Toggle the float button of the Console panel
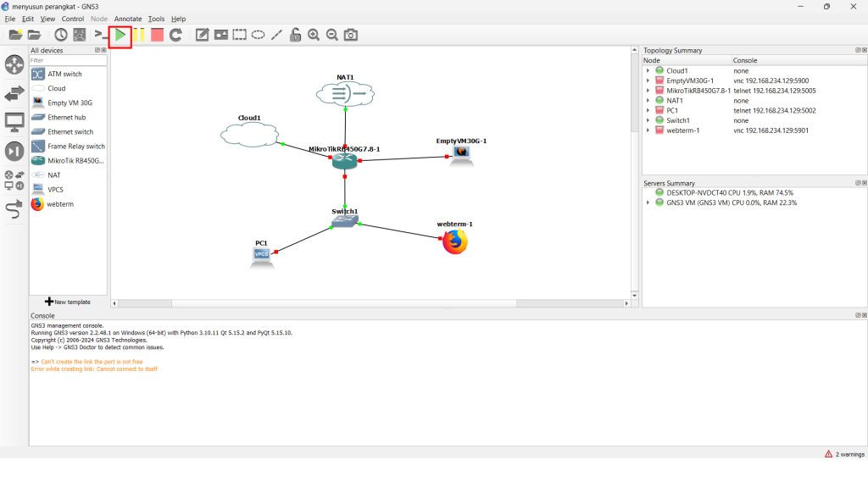 click(857, 315)
